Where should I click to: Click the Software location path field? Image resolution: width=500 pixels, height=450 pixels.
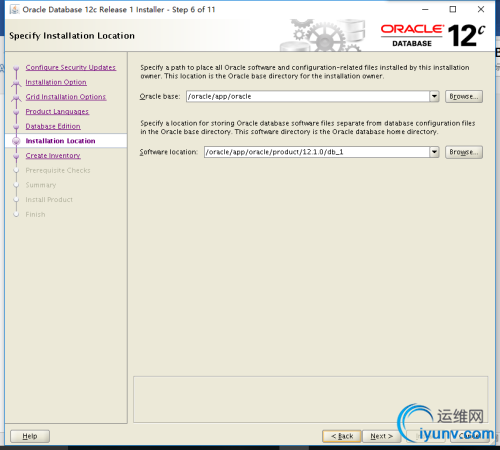click(317, 152)
